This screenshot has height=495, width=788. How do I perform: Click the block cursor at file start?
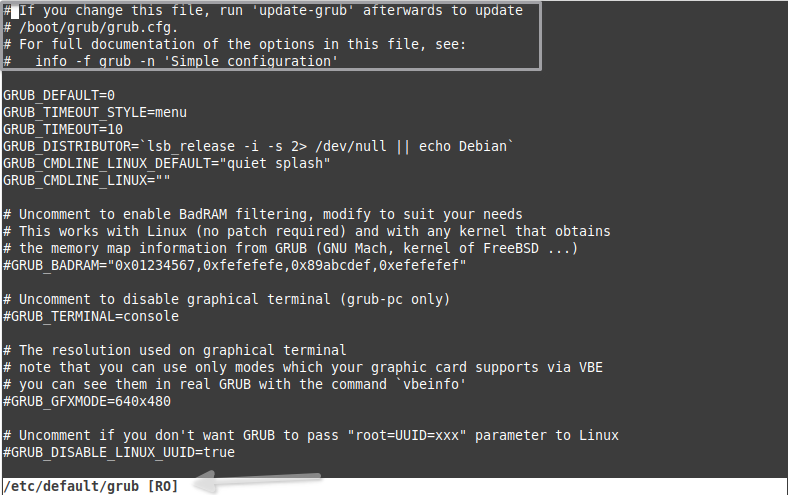(15, 11)
